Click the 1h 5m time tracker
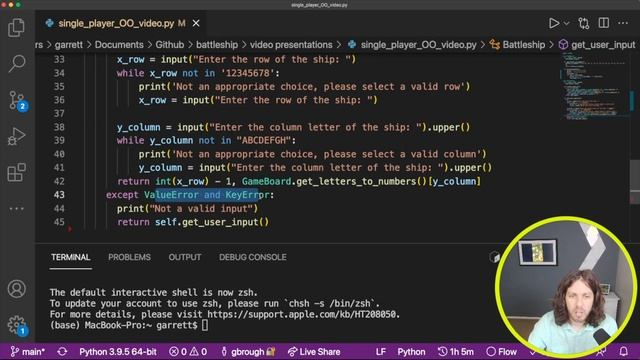 (456, 351)
